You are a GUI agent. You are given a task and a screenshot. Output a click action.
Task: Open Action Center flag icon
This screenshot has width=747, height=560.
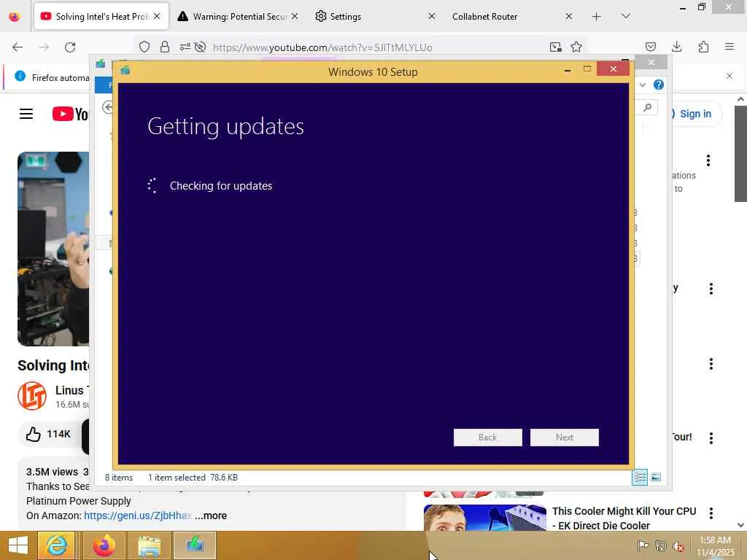coord(643,545)
